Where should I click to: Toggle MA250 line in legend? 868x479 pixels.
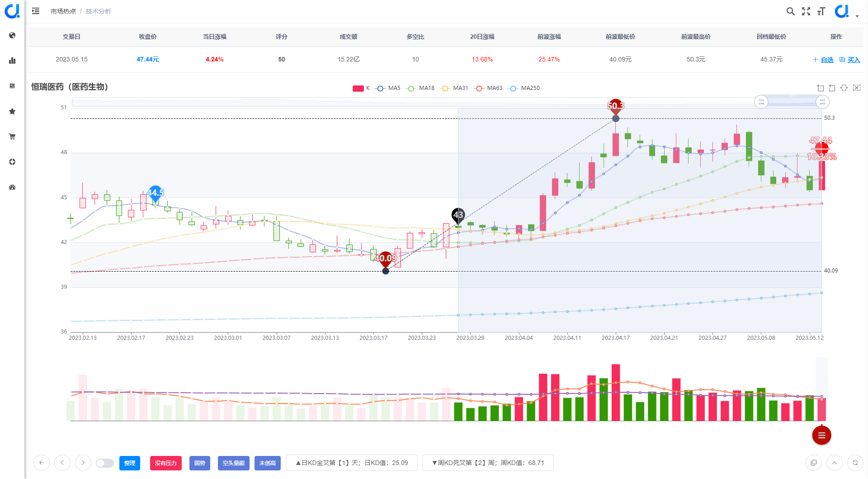coord(524,88)
